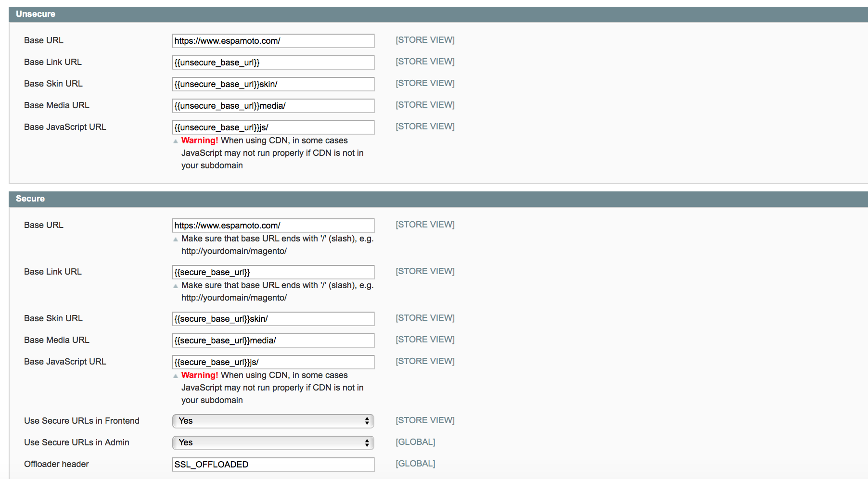
Task: Click inside the Base Media URL field under Unsecure
Action: (x=273, y=106)
